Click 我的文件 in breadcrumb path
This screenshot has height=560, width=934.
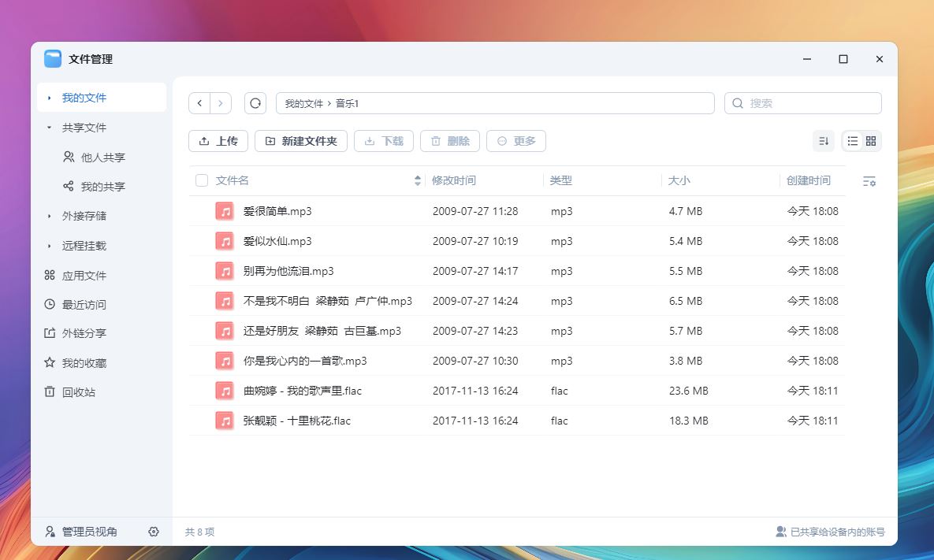[x=303, y=103]
